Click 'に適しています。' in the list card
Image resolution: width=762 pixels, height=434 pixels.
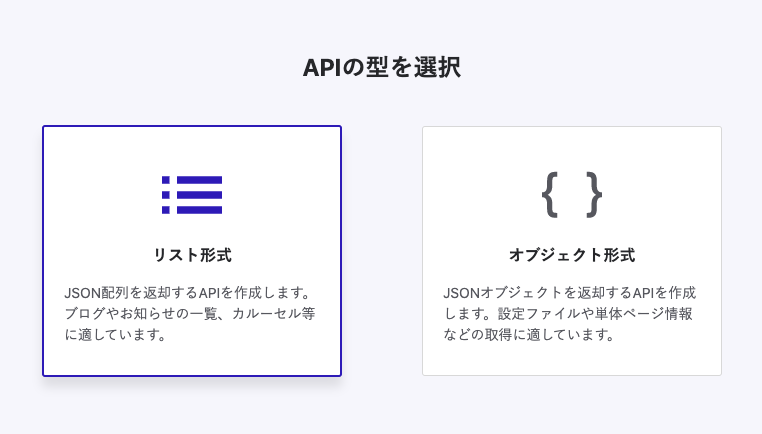(x=115, y=335)
